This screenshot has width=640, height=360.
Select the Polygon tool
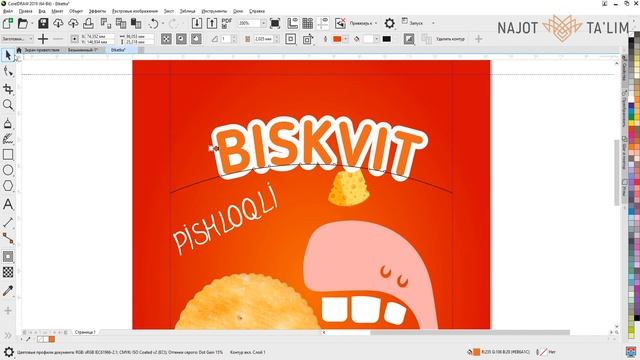point(8,186)
